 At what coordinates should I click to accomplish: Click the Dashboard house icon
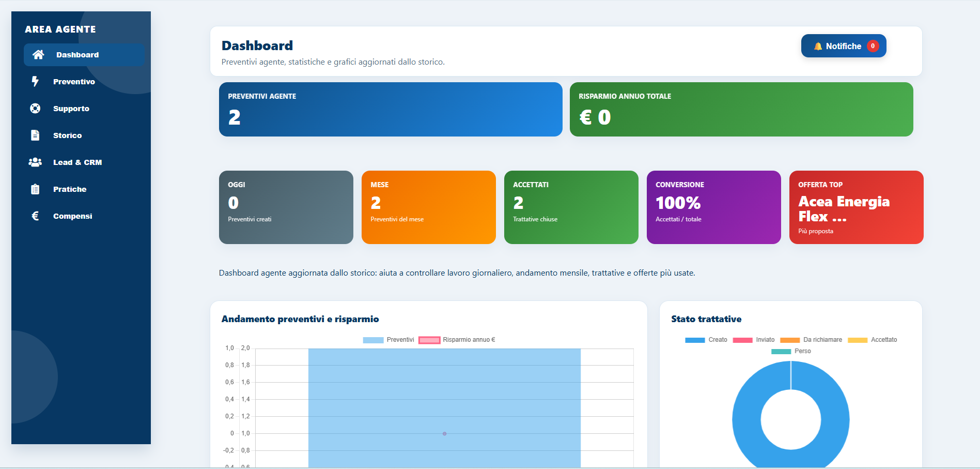point(38,55)
